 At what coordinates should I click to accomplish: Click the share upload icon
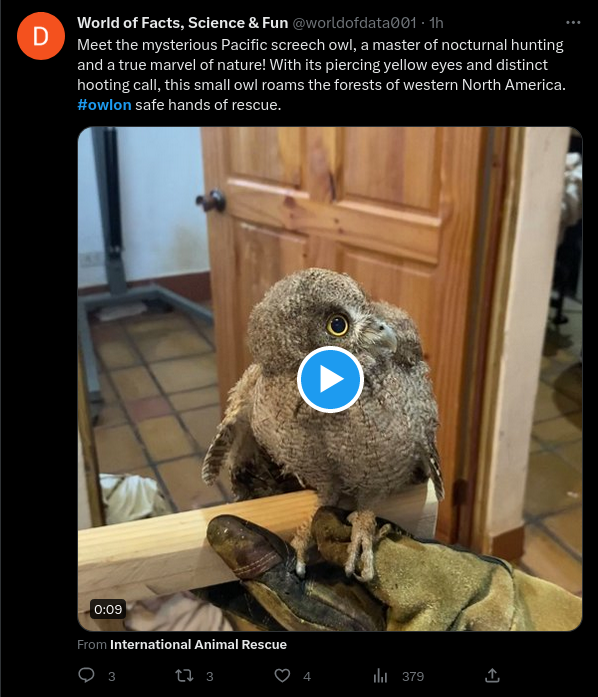pyautogui.click(x=492, y=675)
